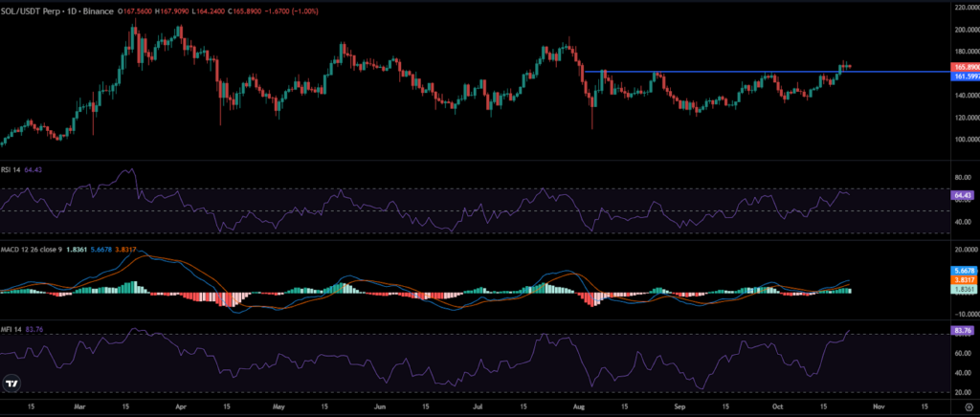This screenshot has width=980, height=417.
Task: Click the close value C165.8900
Action: pyautogui.click(x=246, y=11)
